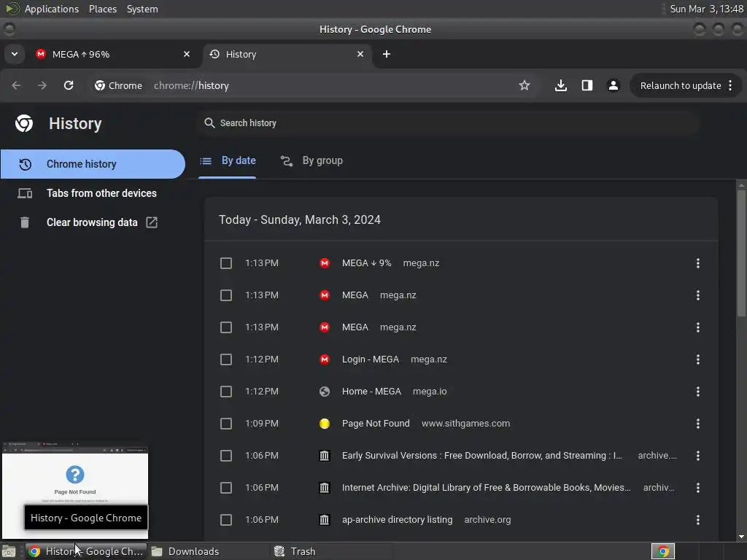Open more actions for MEGA ↓ 9% entry

click(x=698, y=263)
